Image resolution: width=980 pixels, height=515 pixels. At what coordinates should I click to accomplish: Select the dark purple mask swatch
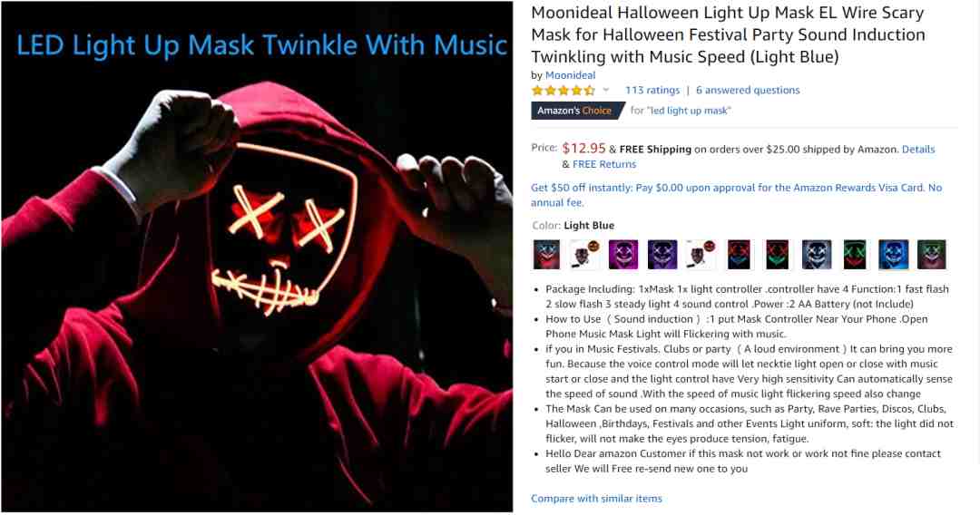[661, 255]
